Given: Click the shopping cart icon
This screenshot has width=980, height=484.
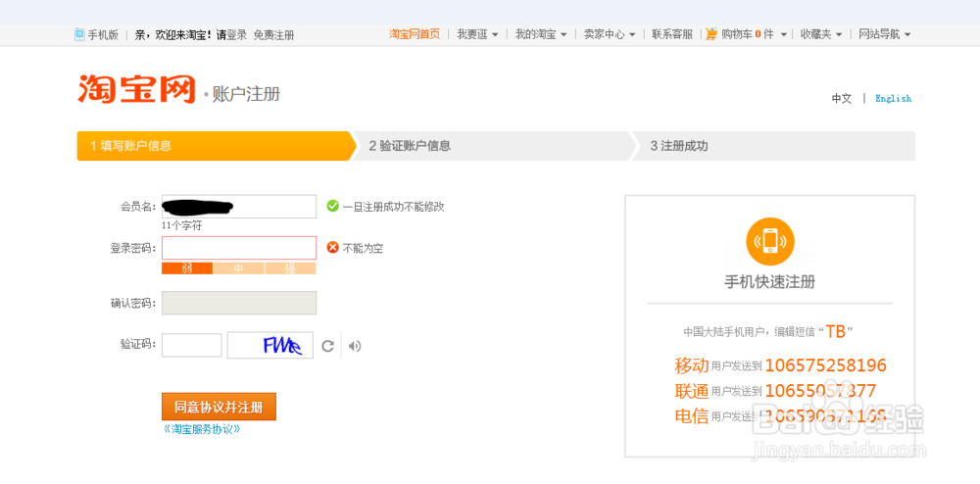Looking at the screenshot, I should pos(711,34).
